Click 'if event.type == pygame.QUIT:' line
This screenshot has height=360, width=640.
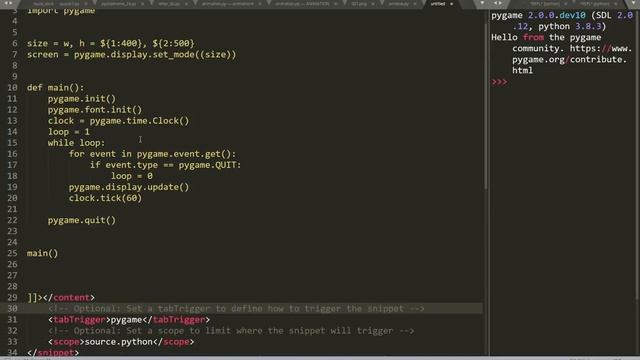[166, 164]
